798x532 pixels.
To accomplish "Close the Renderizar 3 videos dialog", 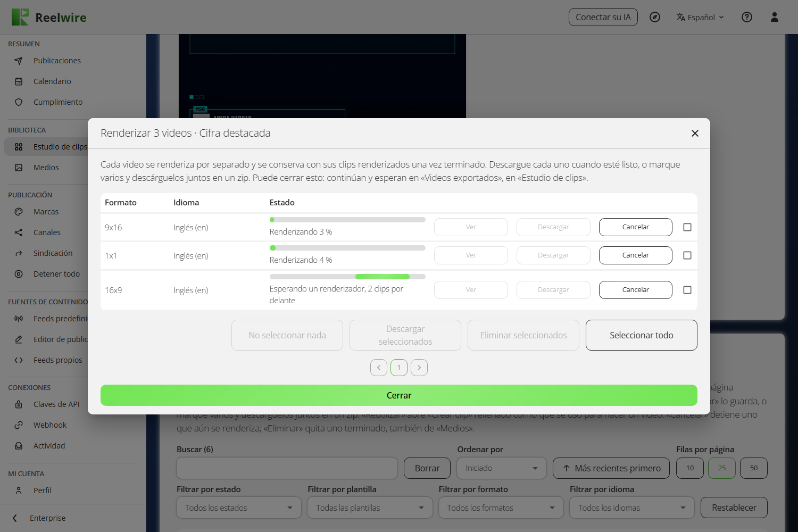I will [695, 134].
